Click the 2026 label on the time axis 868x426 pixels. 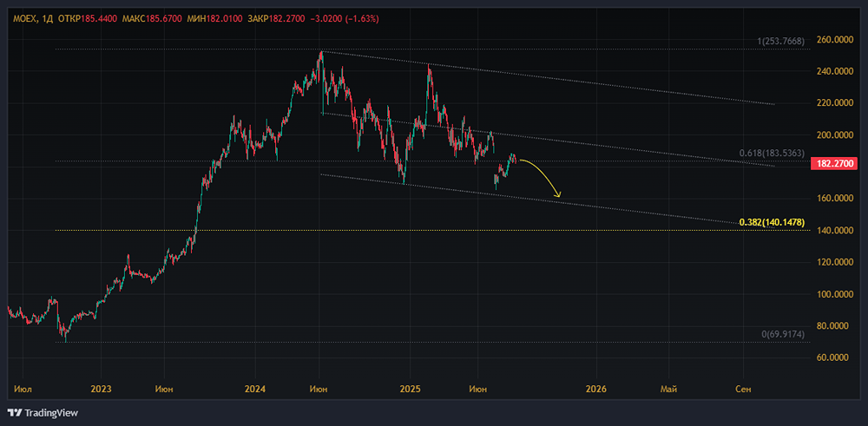(x=597, y=389)
